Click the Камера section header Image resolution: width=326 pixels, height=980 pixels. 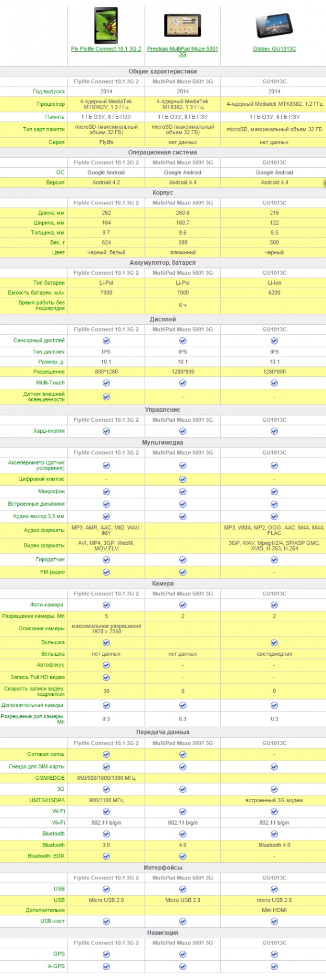coord(163,584)
